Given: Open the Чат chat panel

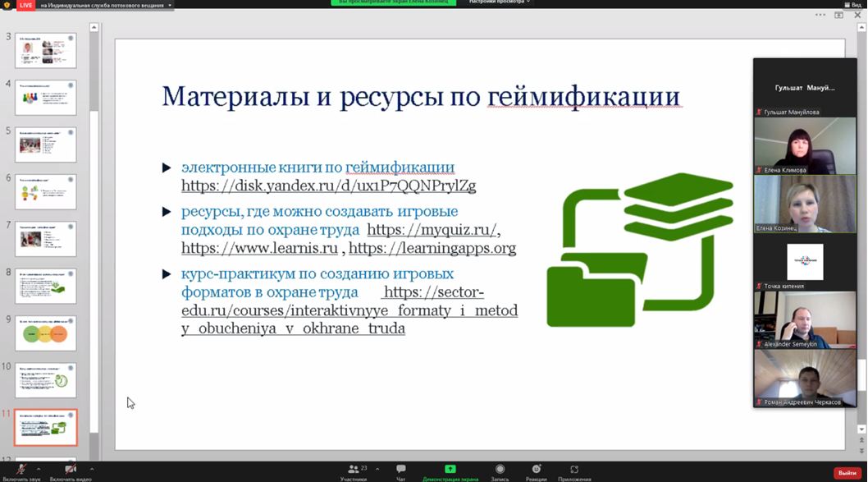Looking at the screenshot, I should tap(401, 469).
